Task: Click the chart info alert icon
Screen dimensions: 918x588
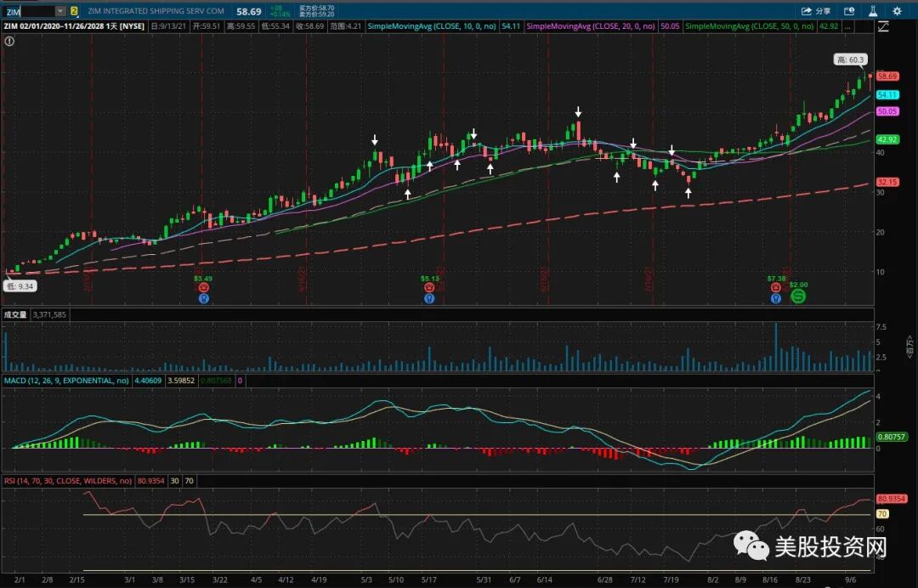Action: [9, 41]
